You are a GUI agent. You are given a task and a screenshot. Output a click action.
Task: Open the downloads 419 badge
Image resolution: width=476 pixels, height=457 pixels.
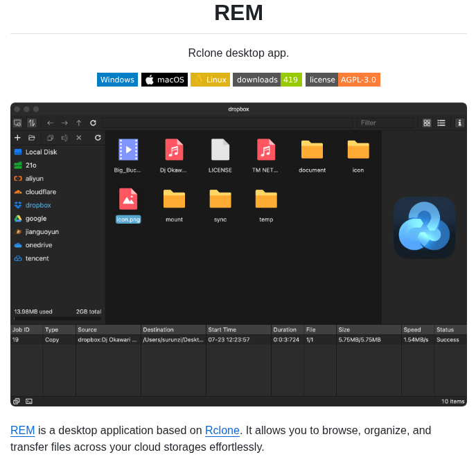tap(267, 80)
